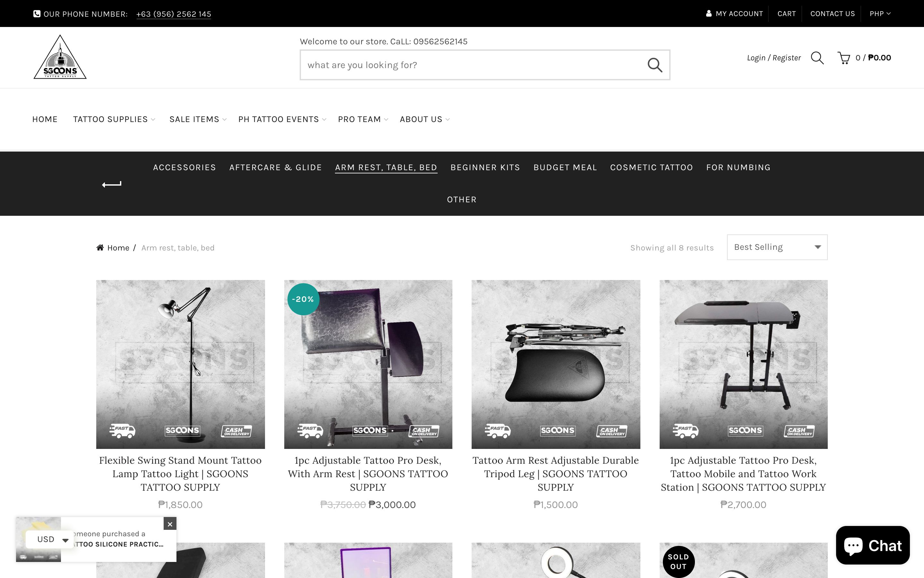Click the phone icon in the top bar

(37, 14)
